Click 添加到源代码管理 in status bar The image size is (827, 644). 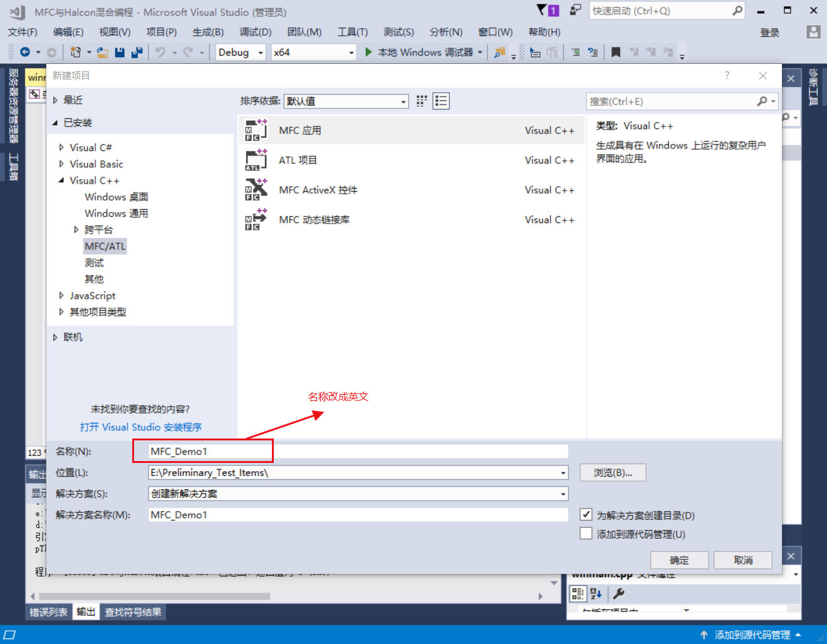click(x=751, y=635)
